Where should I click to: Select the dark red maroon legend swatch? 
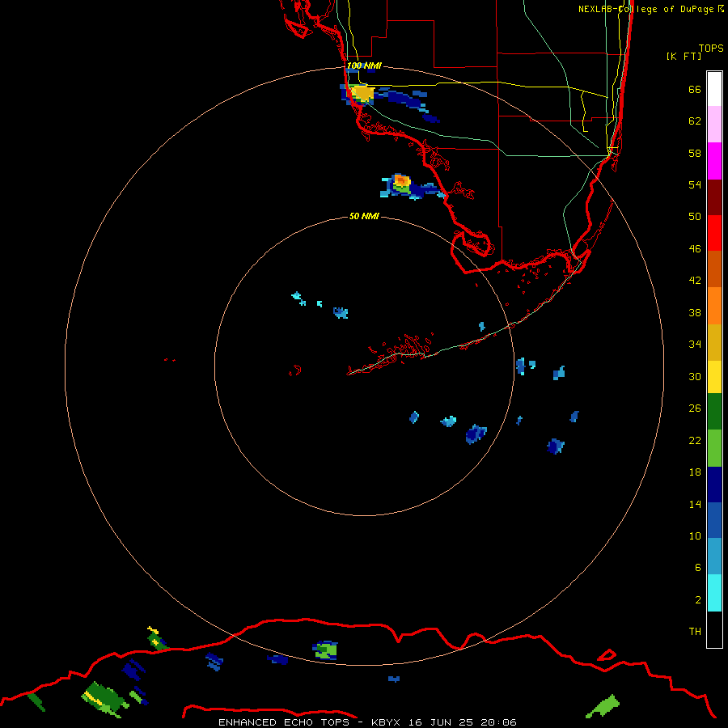click(714, 197)
